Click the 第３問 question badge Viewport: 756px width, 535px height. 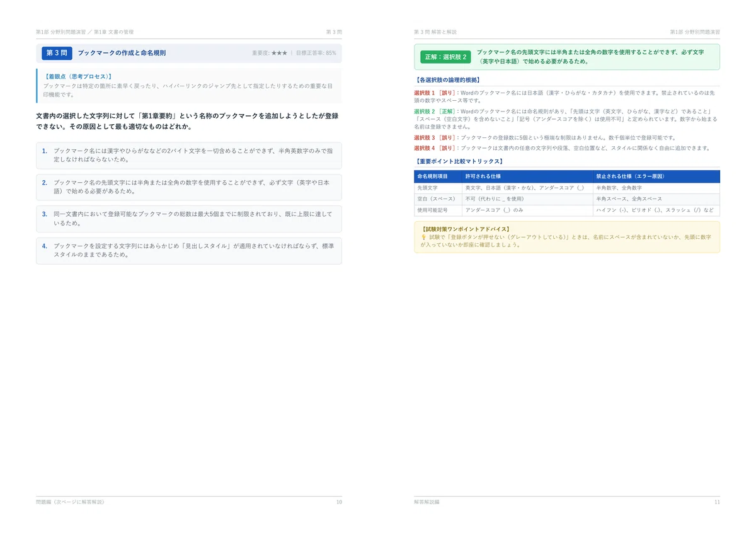click(57, 53)
